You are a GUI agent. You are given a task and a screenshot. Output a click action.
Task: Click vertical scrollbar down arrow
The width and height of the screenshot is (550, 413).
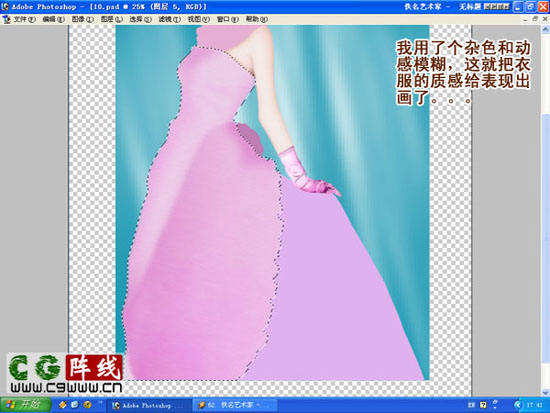(546, 392)
